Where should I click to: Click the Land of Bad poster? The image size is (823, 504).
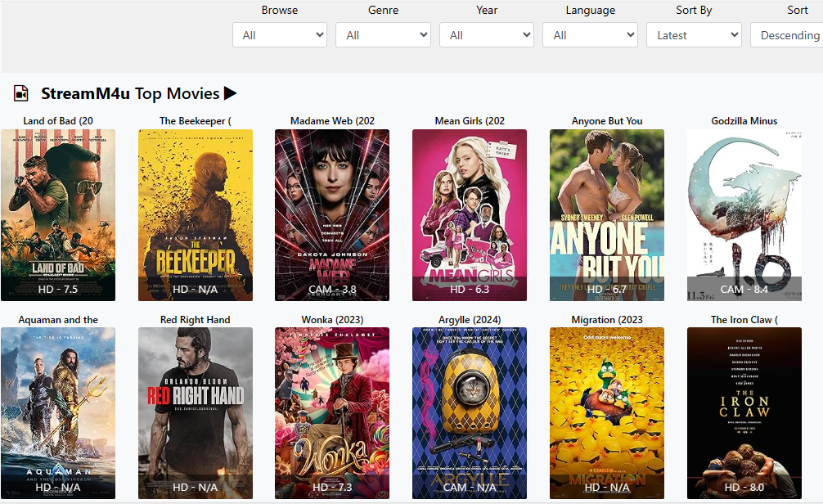(58, 215)
